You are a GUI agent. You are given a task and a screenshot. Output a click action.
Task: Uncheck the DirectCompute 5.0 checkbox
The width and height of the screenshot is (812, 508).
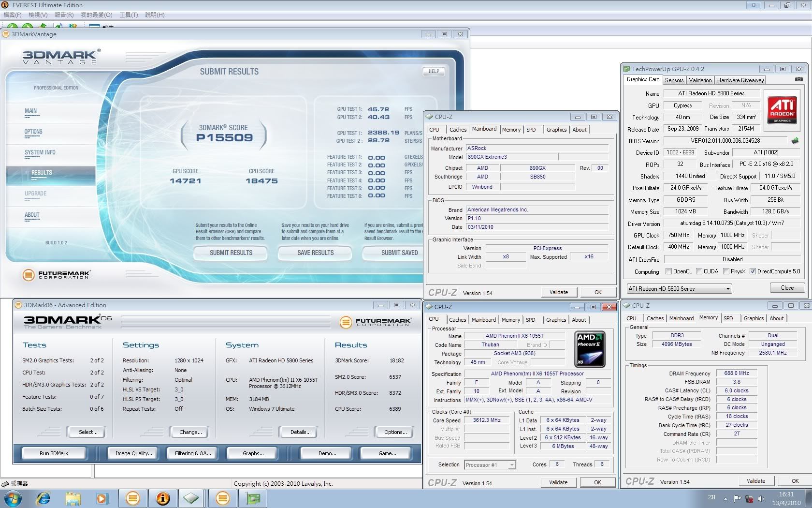point(753,271)
